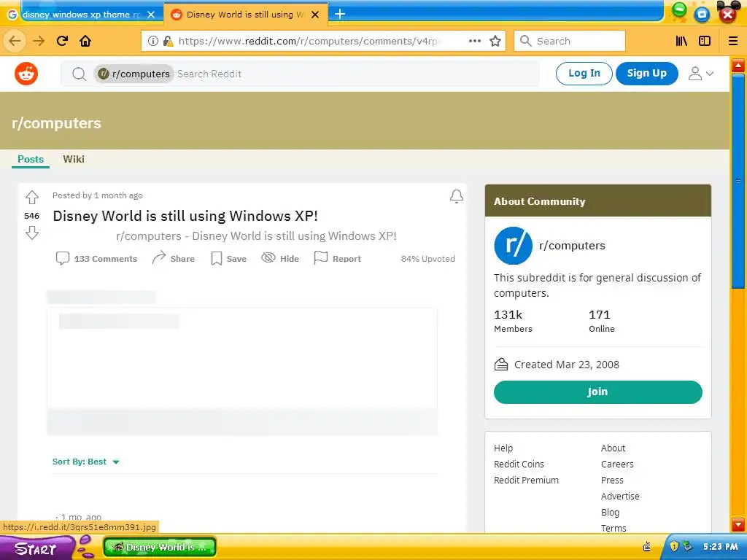Viewport: 747px width, 560px height.
Task: Join the r/computers community
Action: 598,392
